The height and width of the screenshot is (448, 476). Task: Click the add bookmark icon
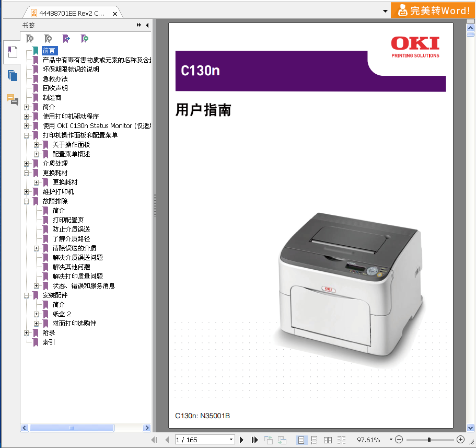tap(48, 39)
